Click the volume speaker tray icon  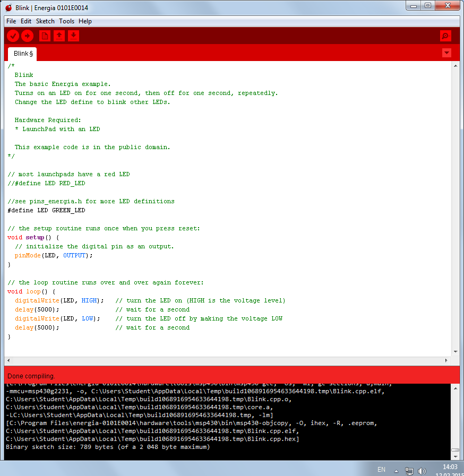(422, 471)
